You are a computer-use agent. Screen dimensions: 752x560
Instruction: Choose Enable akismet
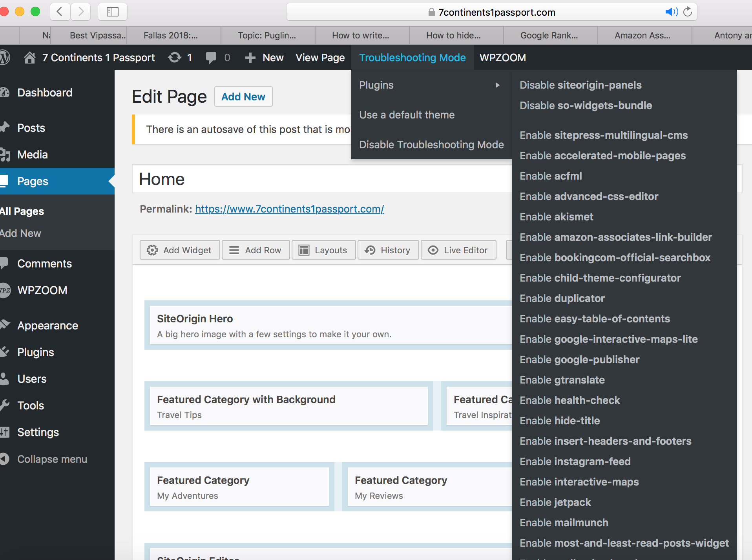point(556,217)
